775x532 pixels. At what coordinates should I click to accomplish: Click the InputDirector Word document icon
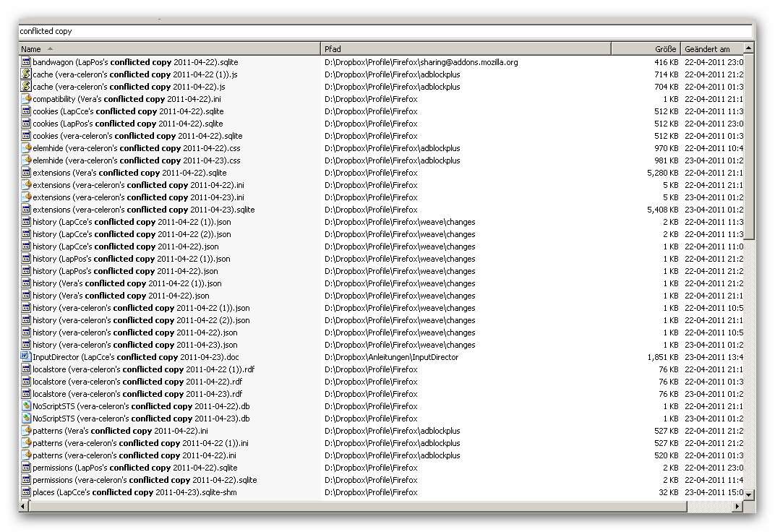26,356
